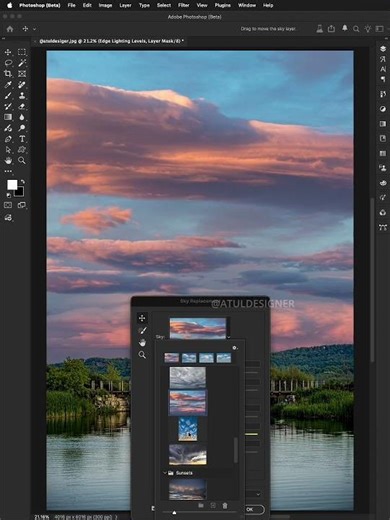
Task: Click the Search icon in options bar
Action: coord(356,29)
